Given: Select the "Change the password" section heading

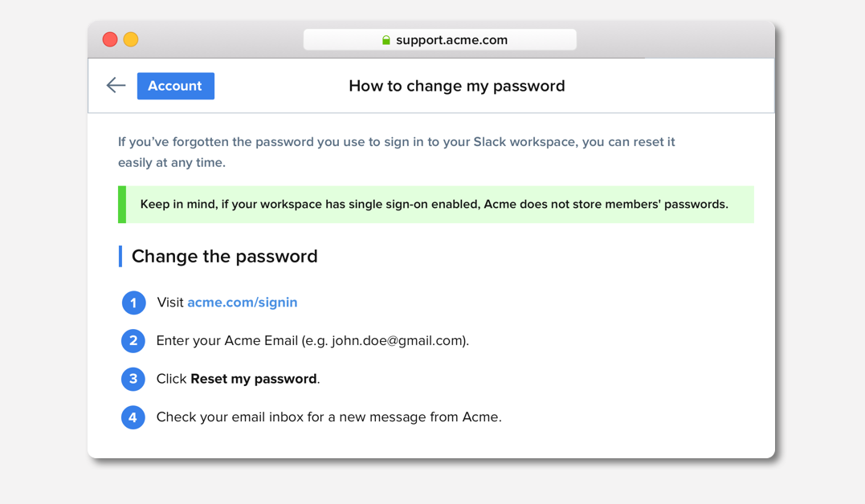Looking at the screenshot, I should click(224, 256).
